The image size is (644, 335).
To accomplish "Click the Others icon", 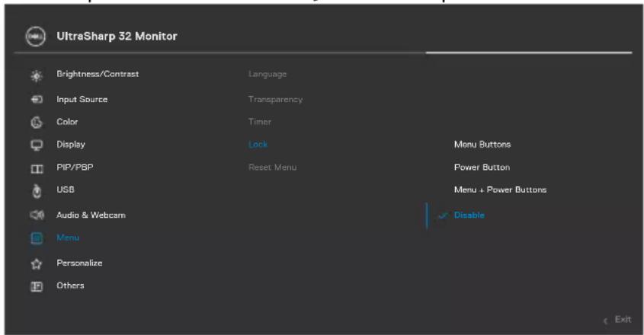I will (37, 286).
